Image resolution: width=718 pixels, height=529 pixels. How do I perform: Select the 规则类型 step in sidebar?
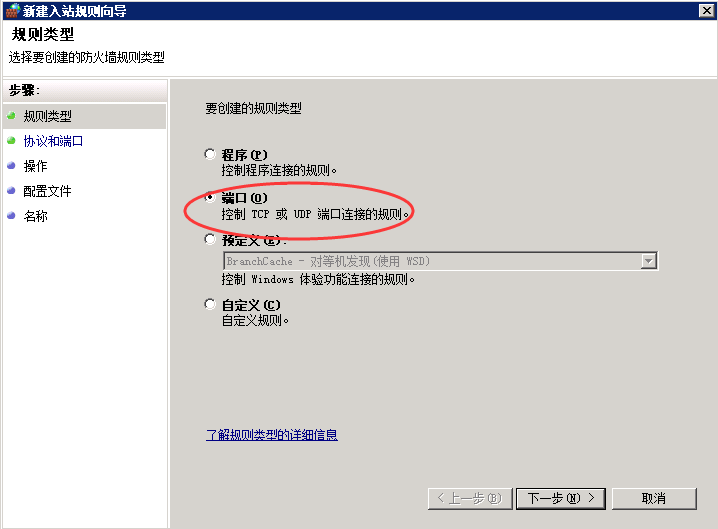tap(48, 116)
